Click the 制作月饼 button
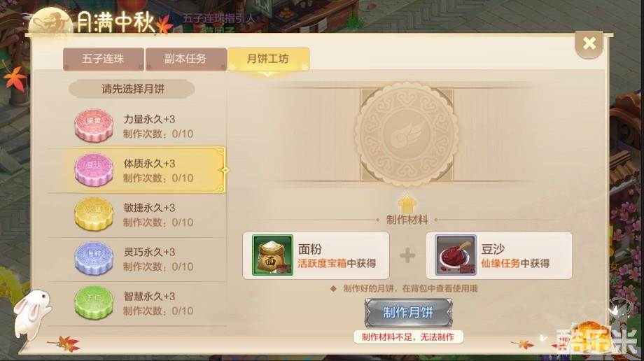The height and width of the screenshot is (361, 644). pyautogui.click(x=408, y=313)
